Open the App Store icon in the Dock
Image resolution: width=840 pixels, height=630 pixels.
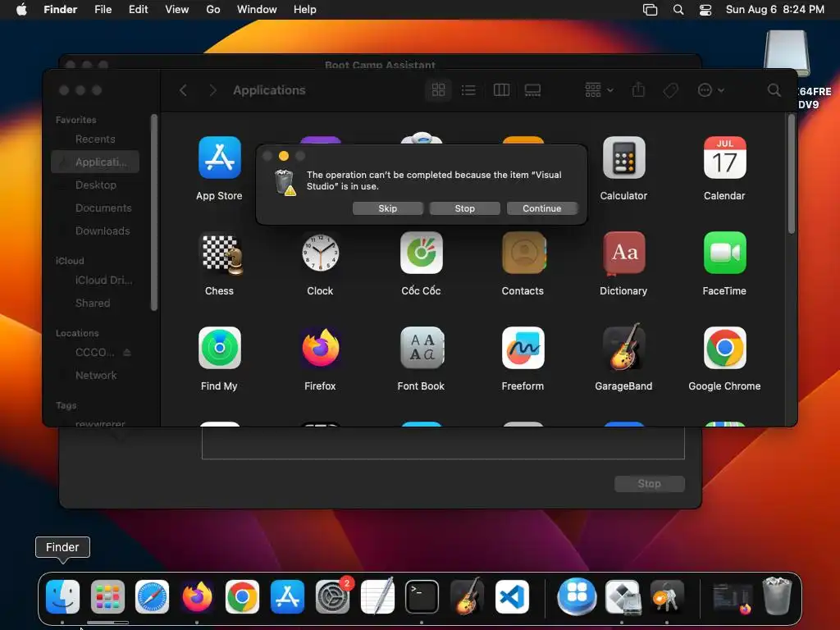pyautogui.click(x=287, y=597)
